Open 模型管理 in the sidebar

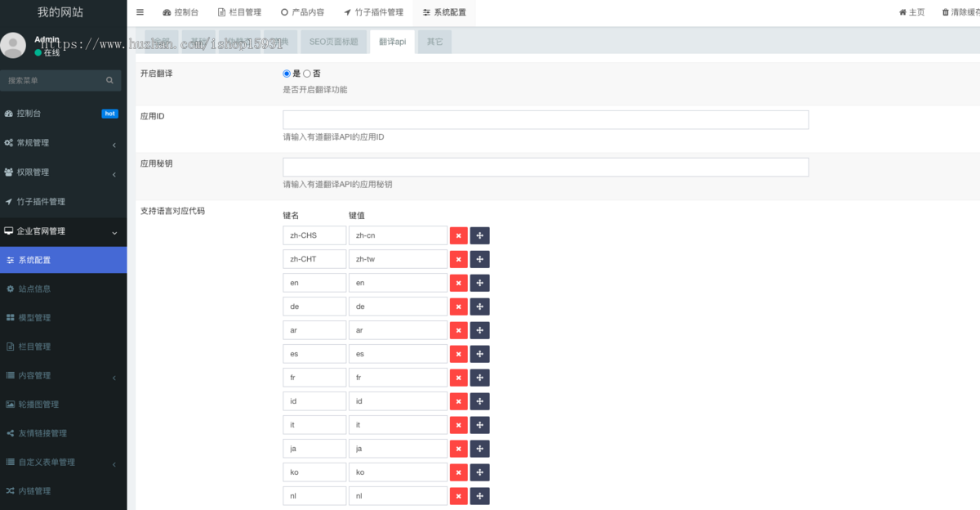[63, 318]
